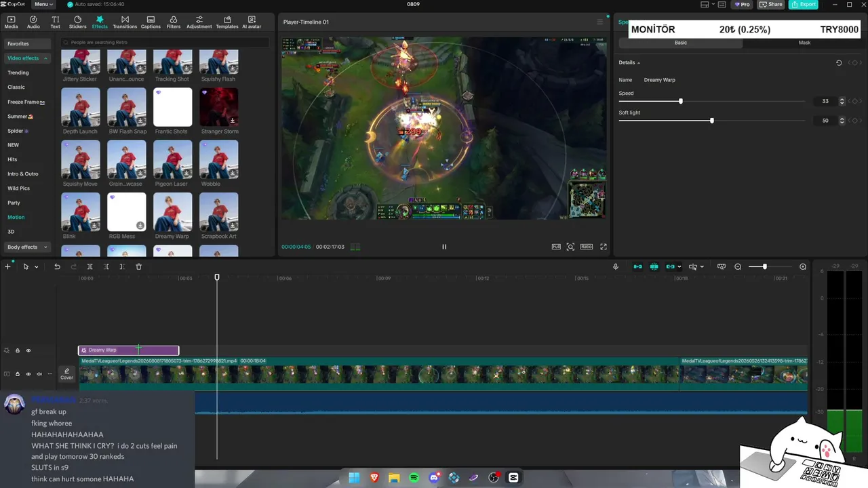Open the Media panel

(x=11, y=22)
